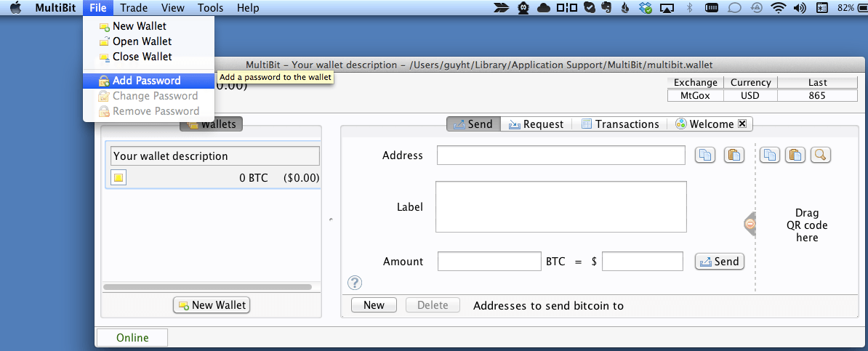The image size is (868, 351).
Task: Open the Help menu
Action: click(247, 8)
